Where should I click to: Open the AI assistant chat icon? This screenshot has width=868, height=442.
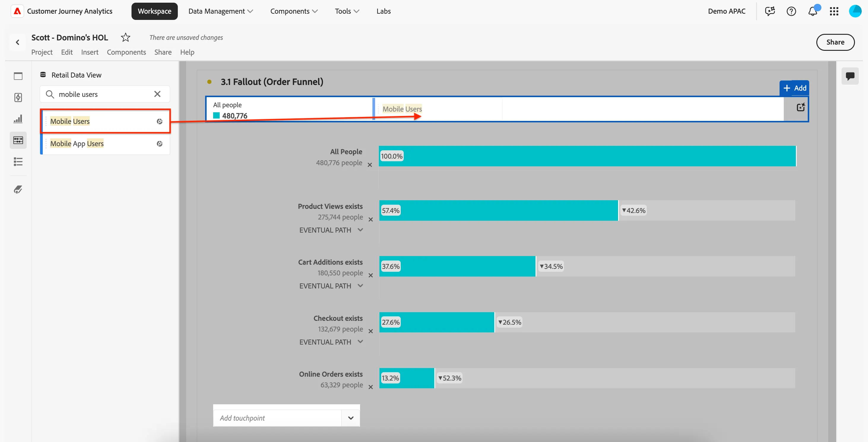[x=770, y=11]
